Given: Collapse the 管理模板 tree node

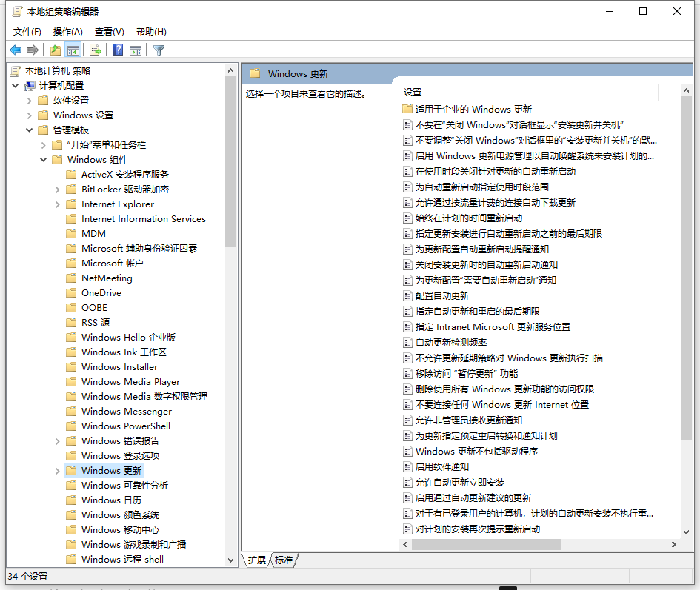Looking at the screenshot, I should (29, 130).
